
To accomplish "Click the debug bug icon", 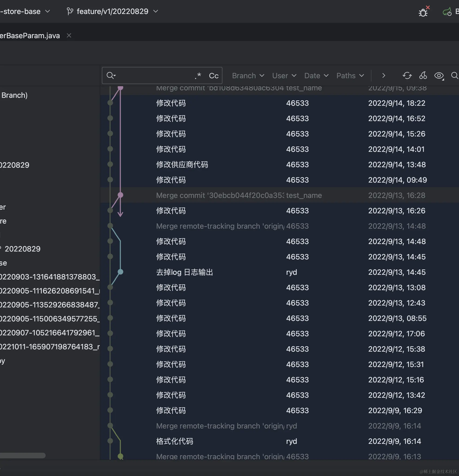I will coord(423,12).
